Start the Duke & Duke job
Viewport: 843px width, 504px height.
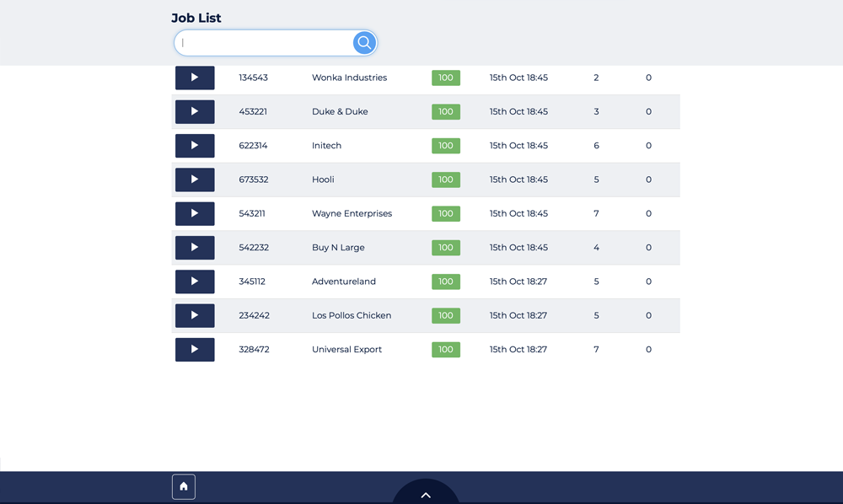click(195, 111)
